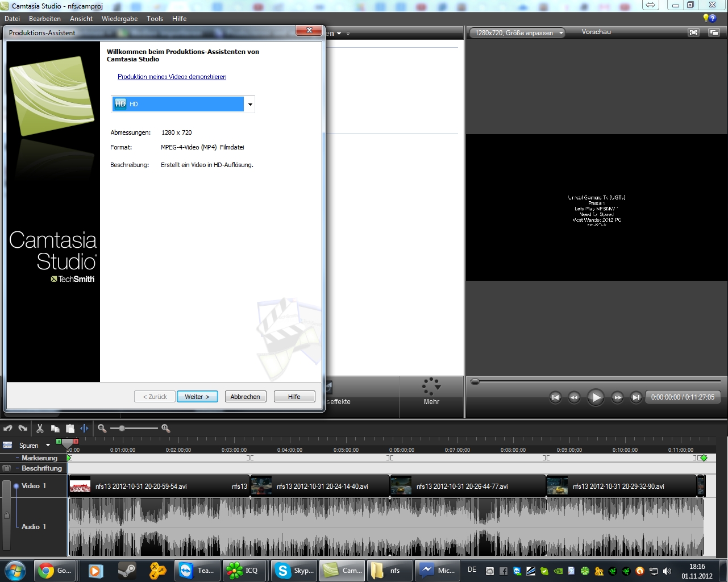Open the Spuren tracks dropdown
Image resolution: width=728 pixels, height=582 pixels.
(48, 445)
